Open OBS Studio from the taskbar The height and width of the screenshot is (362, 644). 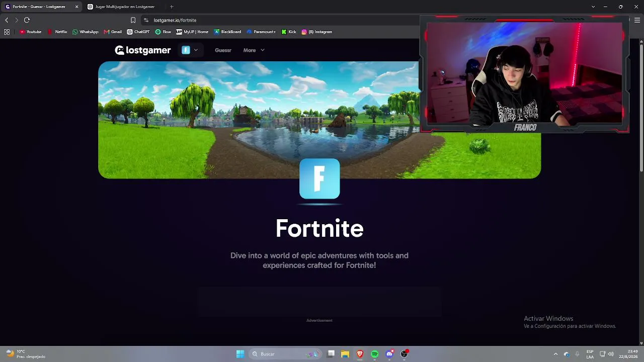pyautogui.click(x=404, y=354)
